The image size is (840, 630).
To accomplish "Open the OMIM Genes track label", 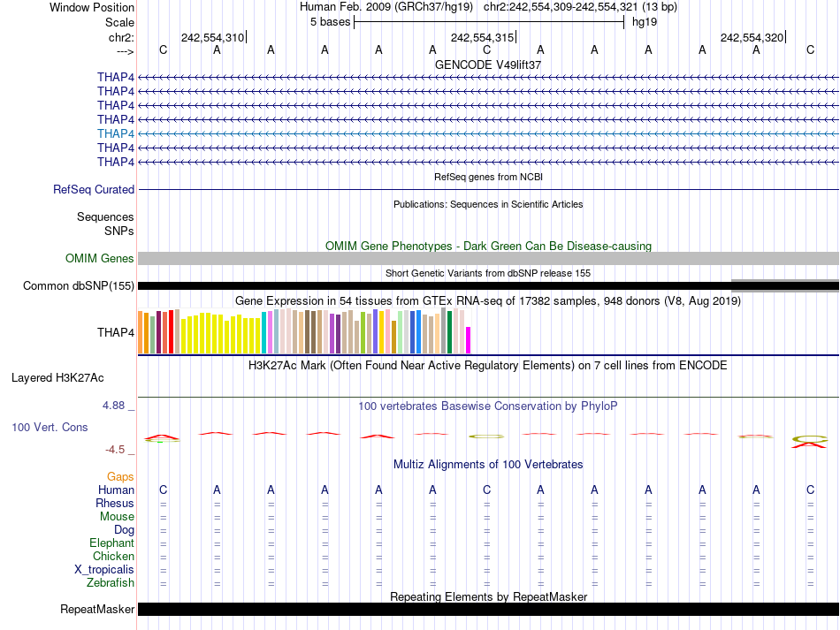I will [x=99, y=259].
